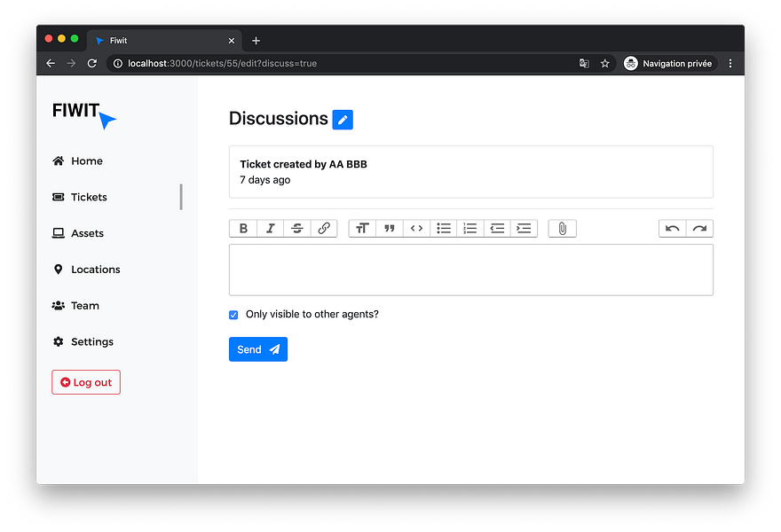Open Assets in the sidebar

[x=78, y=233]
